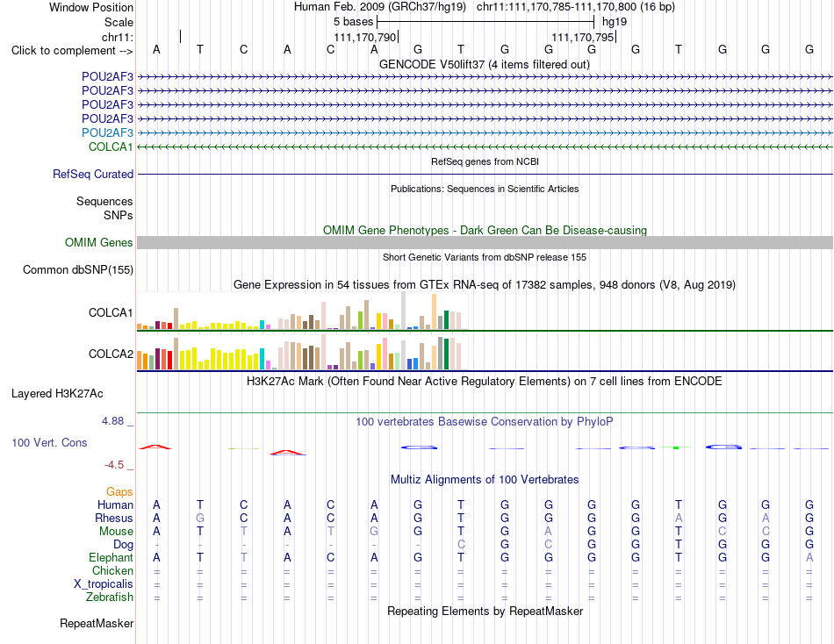Image resolution: width=834 pixels, height=644 pixels.
Task: Open the green COLCA1 gene label in GENCODE
Action: [x=111, y=147]
